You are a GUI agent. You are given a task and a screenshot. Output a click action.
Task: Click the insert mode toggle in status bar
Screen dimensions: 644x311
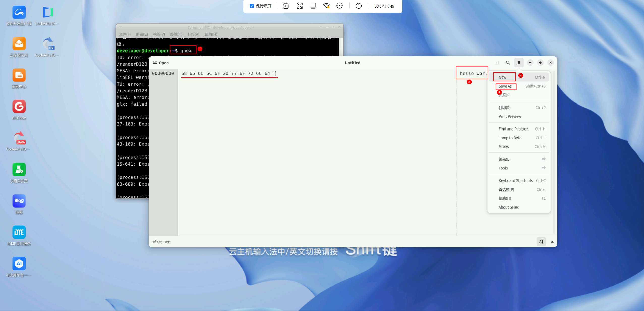(x=541, y=242)
